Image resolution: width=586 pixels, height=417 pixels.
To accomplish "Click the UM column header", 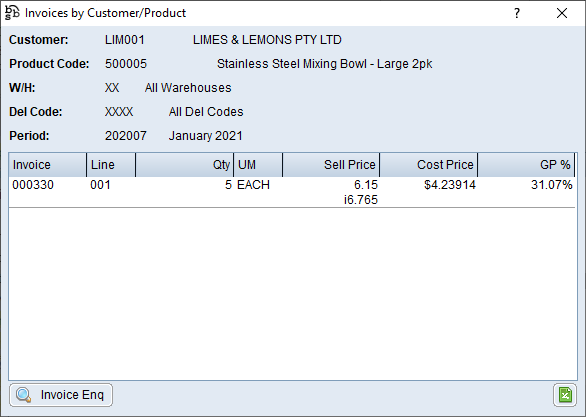I will coord(258,165).
